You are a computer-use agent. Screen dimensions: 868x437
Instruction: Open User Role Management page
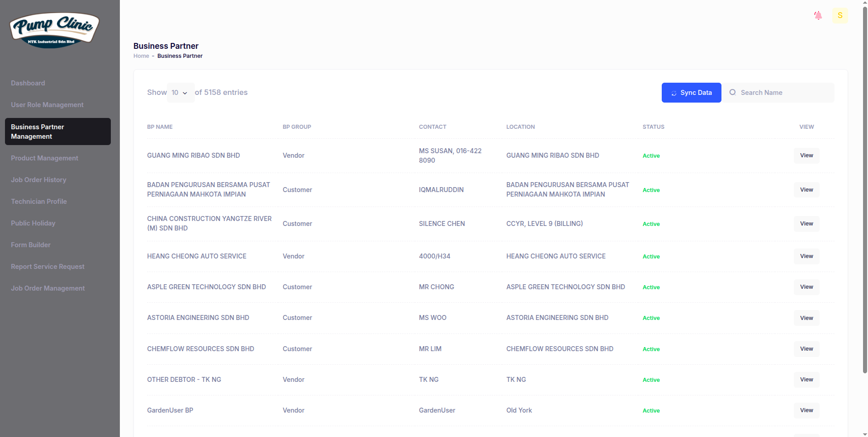[x=47, y=105]
